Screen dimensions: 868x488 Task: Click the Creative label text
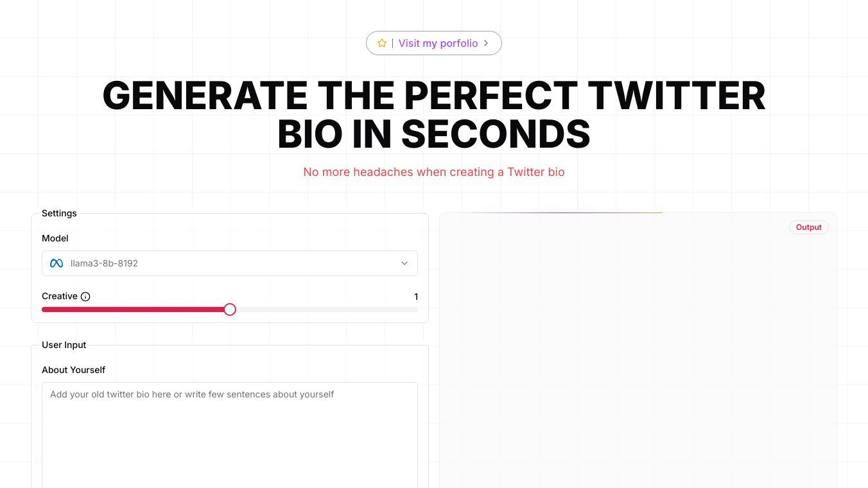[x=60, y=296]
